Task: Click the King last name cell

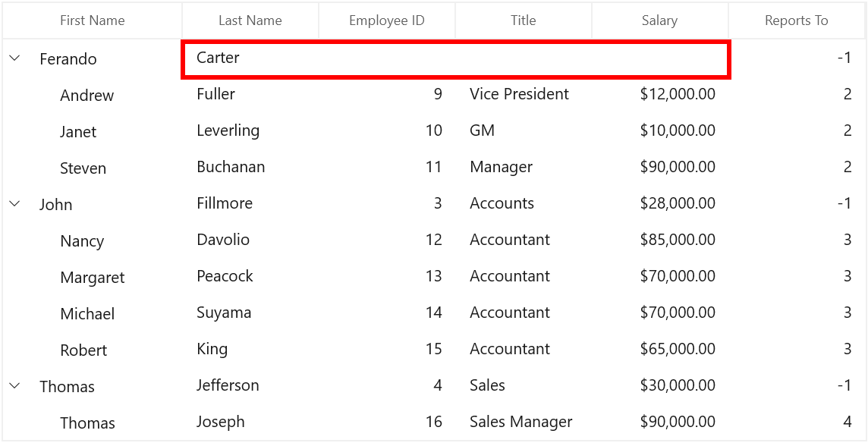Action: [212, 350]
